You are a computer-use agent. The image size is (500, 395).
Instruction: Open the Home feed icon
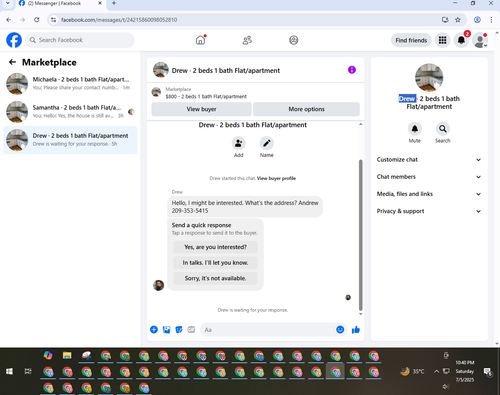[x=200, y=40]
